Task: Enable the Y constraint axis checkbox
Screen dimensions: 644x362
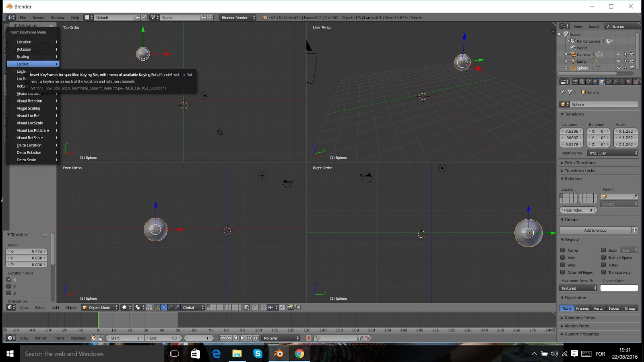Action: click(x=9, y=286)
